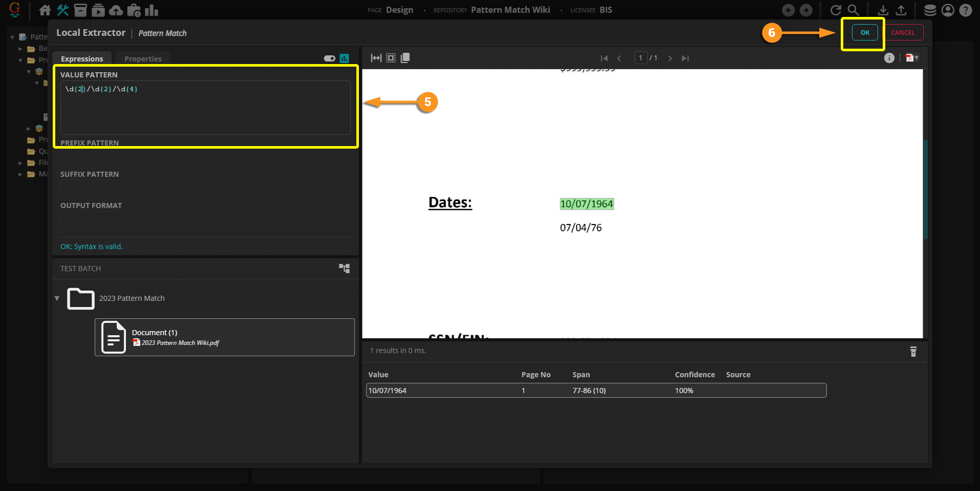The width and height of the screenshot is (980, 491).
Task: Click the page number box
Action: (x=641, y=58)
